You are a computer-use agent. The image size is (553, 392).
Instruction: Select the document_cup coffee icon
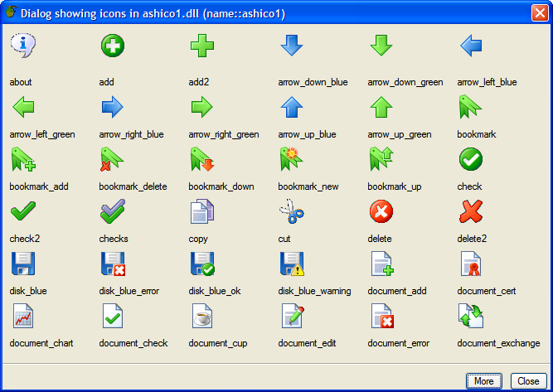coord(202,317)
